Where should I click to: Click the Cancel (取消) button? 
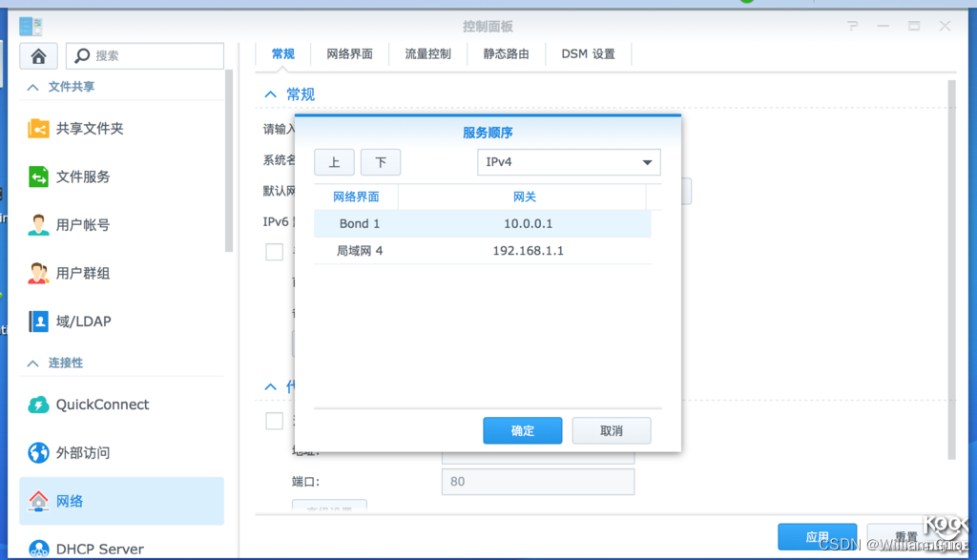click(611, 430)
